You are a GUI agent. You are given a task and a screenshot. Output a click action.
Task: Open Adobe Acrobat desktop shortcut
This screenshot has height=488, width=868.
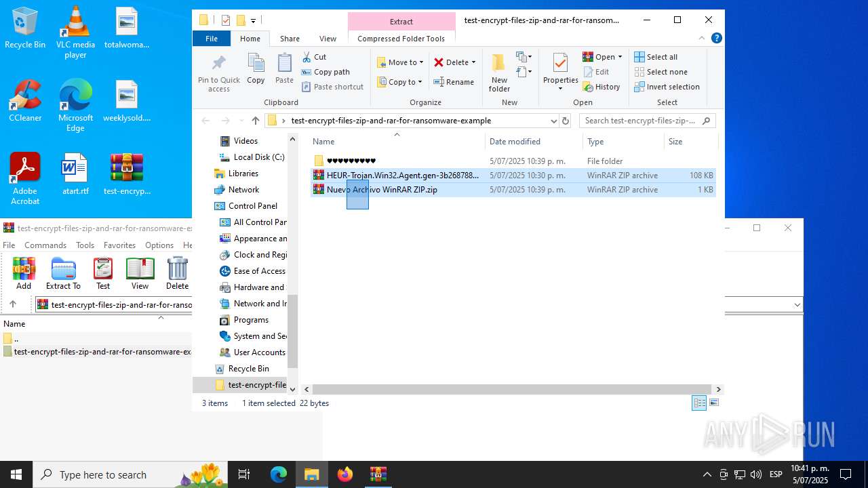click(25, 179)
